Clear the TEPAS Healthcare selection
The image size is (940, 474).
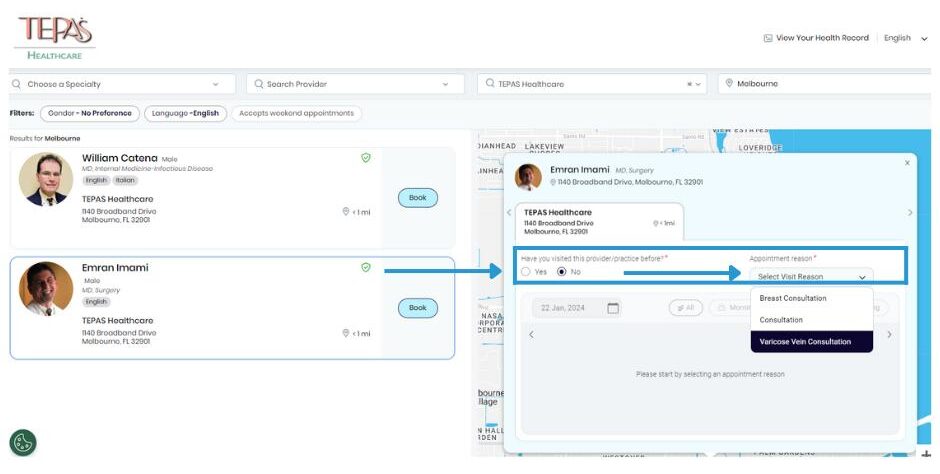coord(689,84)
